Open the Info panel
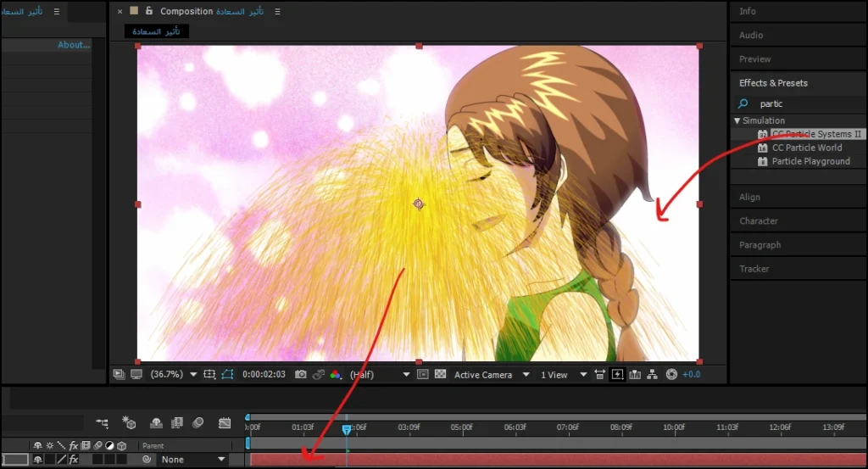 pos(748,11)
